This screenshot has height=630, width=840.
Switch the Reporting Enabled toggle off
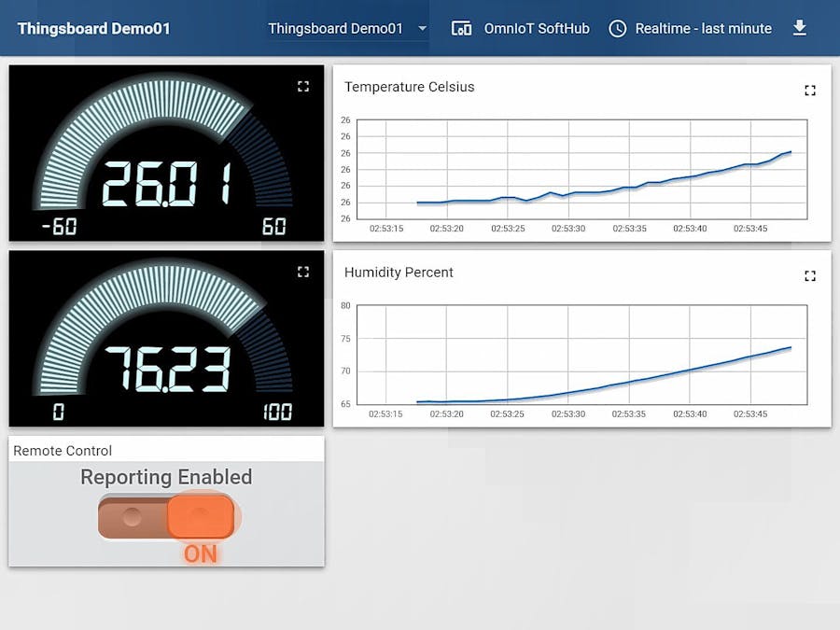click(166, 515)
